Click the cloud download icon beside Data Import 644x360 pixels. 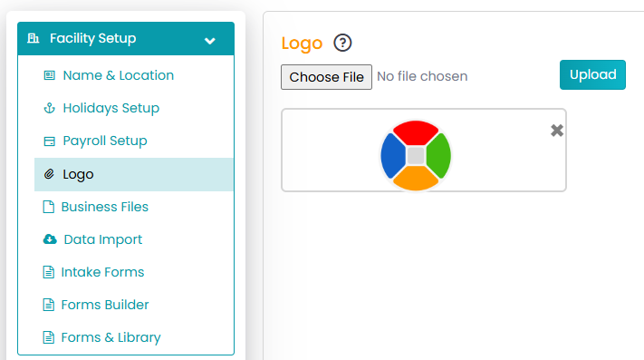point(50,239)
